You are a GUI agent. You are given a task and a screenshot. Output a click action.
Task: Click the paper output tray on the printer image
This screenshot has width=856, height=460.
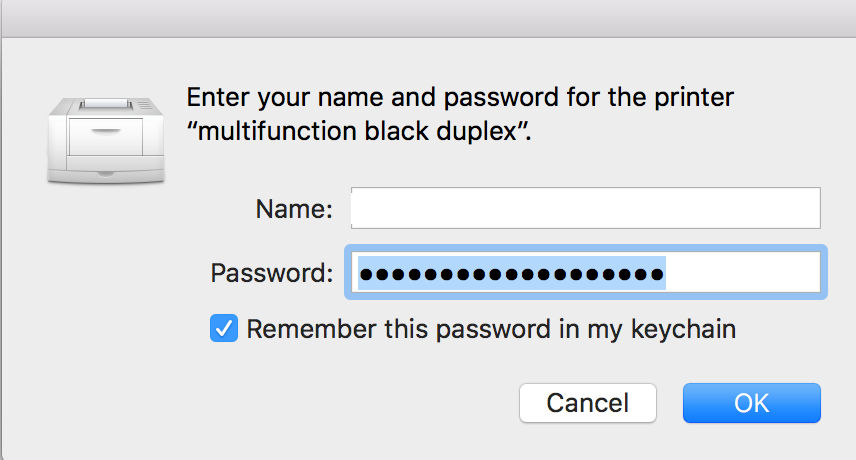tap(104, 104)
